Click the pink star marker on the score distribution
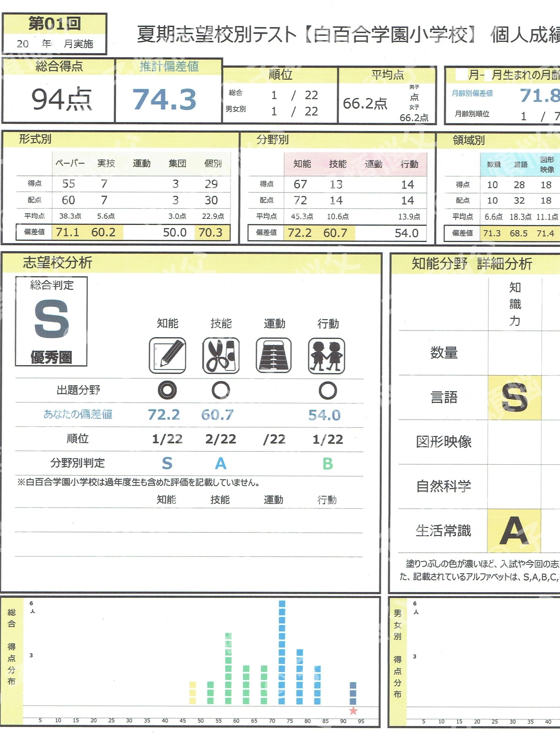Viewport: 560px width, 733px height. (353, 711)
